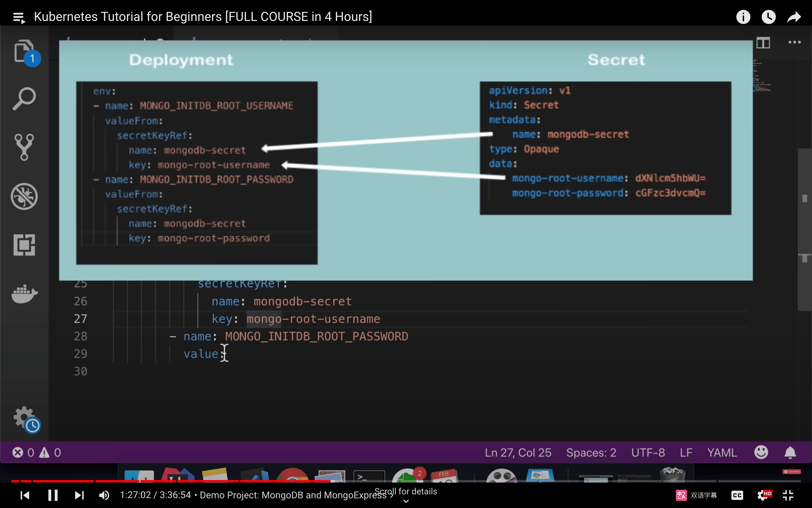Image resolution: width=812 pixels, height=508 pixels.
Task: Pause the video
Action: pyautogui.click(x=53, y=495)
